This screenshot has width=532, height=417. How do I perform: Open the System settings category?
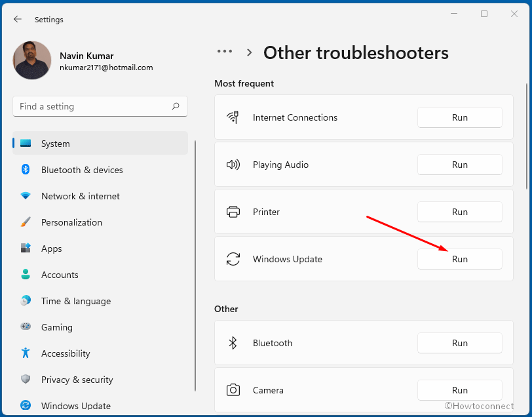click(100, 144)
